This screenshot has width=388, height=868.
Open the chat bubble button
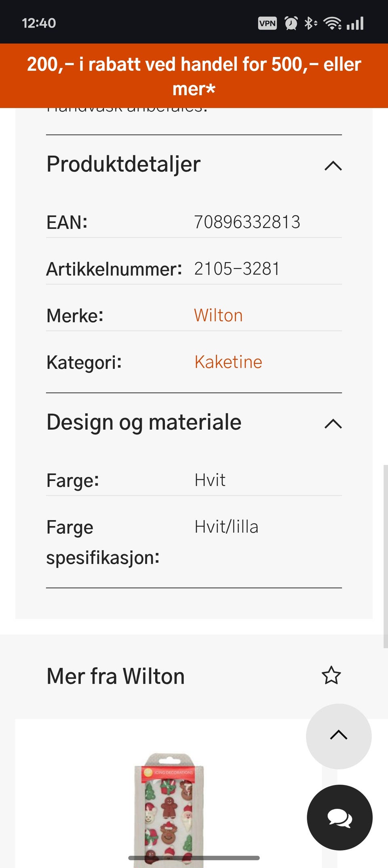pos(339,817)
